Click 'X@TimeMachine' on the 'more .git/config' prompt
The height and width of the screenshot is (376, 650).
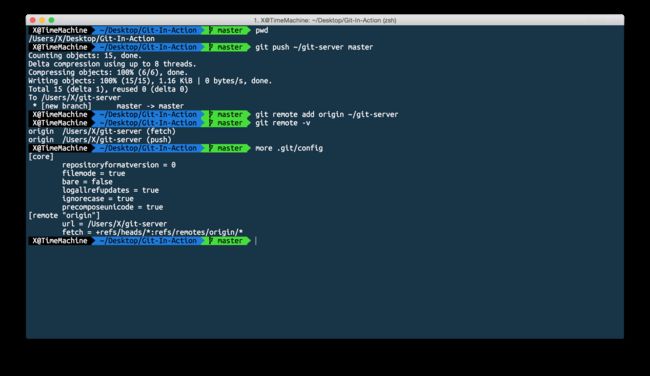click(x=60, y=148)
